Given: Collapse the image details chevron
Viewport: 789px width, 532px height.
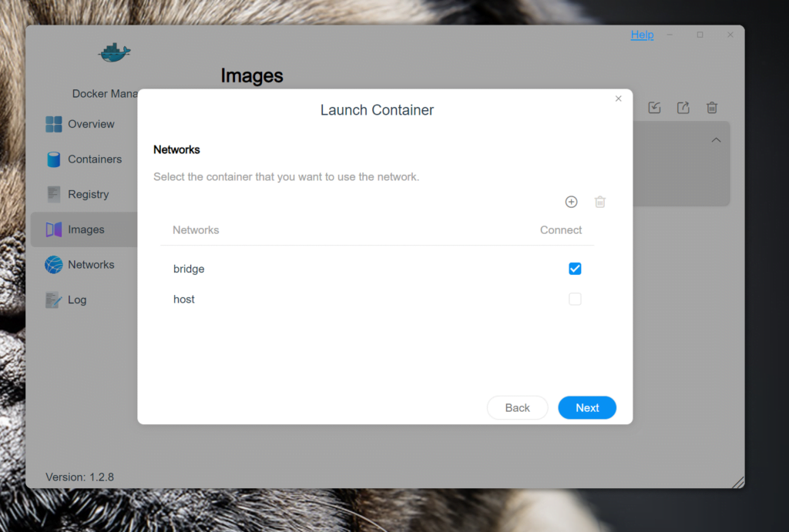Looking at the screenshot, I should click(716, 140).
